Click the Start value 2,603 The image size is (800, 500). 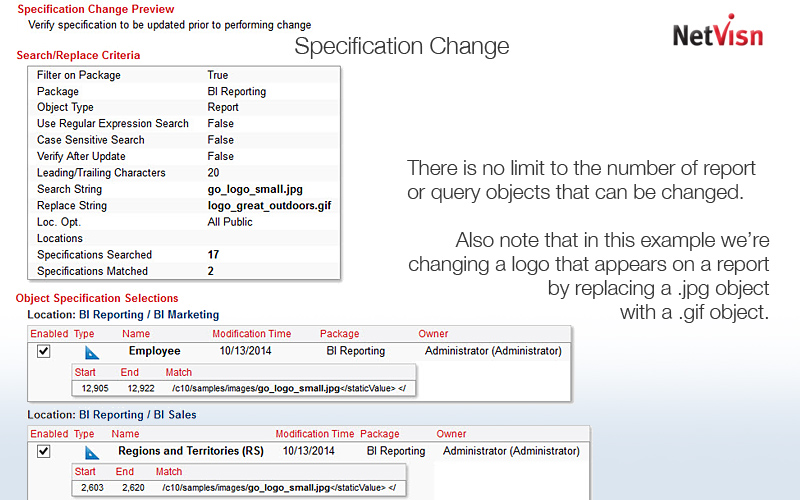click(92, 488)
